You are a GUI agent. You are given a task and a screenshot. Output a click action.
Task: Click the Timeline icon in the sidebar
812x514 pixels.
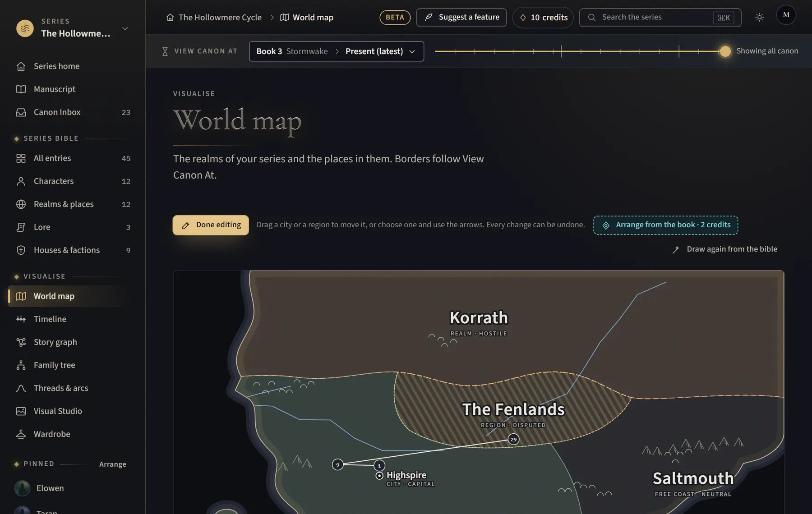(x=21, y=319)
